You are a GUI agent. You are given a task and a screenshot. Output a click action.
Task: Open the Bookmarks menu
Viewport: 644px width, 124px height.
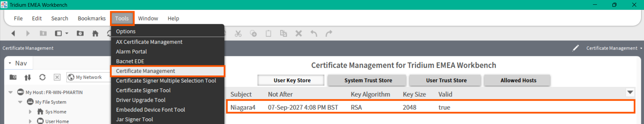[92, 18]
